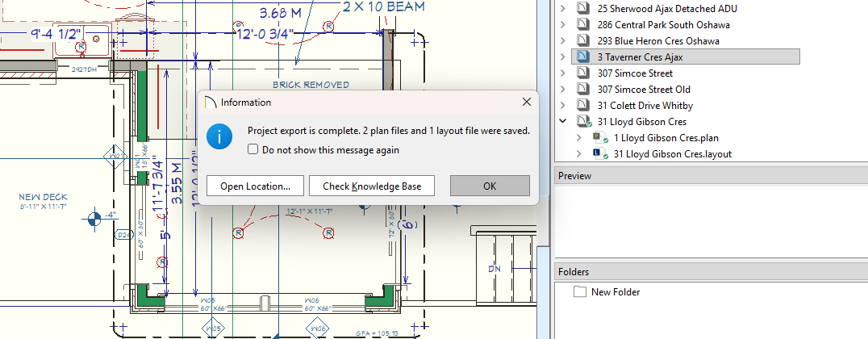This screenshot has width=868, height=339.
Task: Close the Information dialog with X
Action: click(526, 103)
